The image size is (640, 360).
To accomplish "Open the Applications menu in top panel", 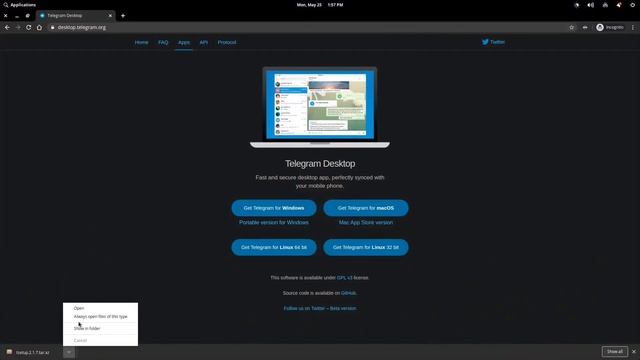I will pyautogui.click(x=20, y=5).
